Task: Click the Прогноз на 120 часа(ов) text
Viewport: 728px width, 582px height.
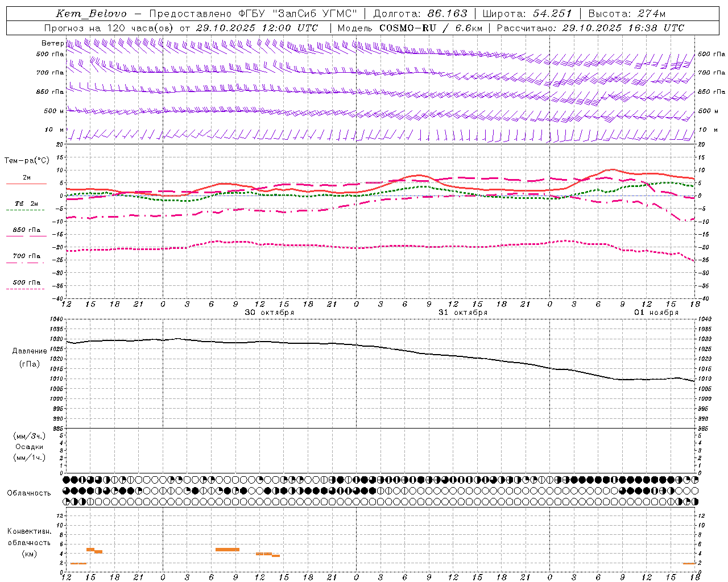Action: click(110, 28)
